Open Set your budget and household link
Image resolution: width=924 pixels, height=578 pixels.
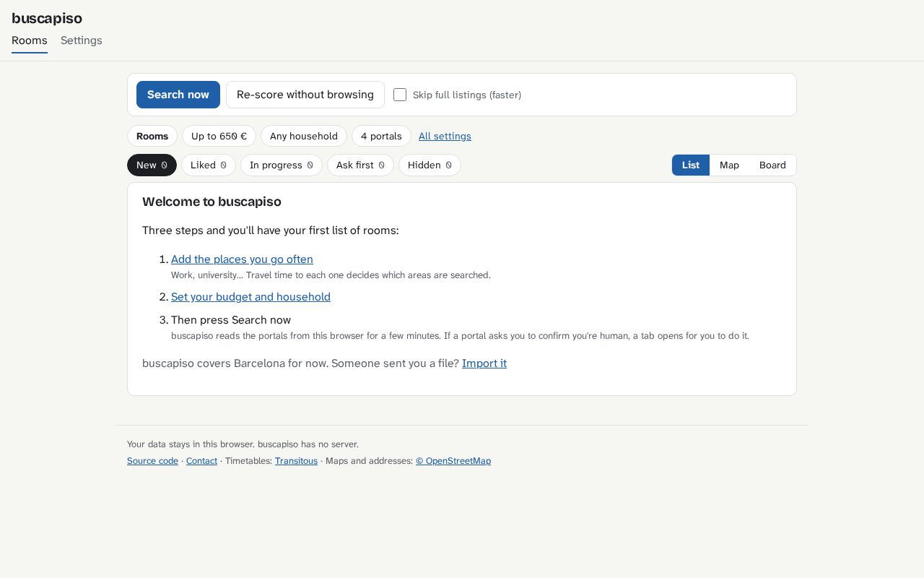(250, 297)
